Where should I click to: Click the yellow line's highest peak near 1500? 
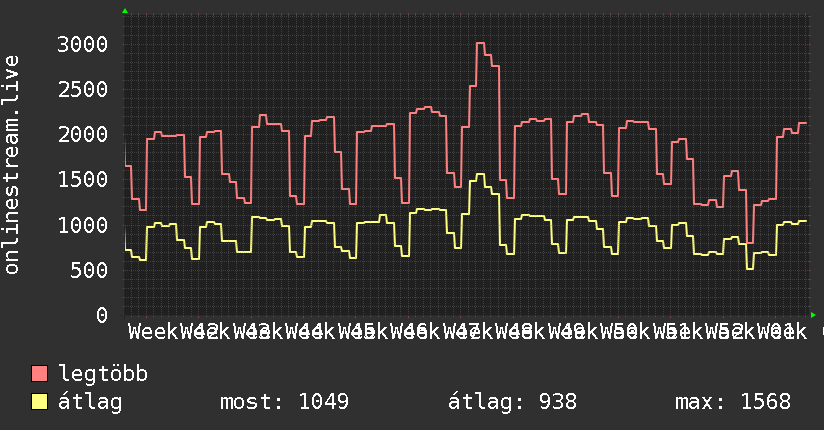click(x=480, y=174)
